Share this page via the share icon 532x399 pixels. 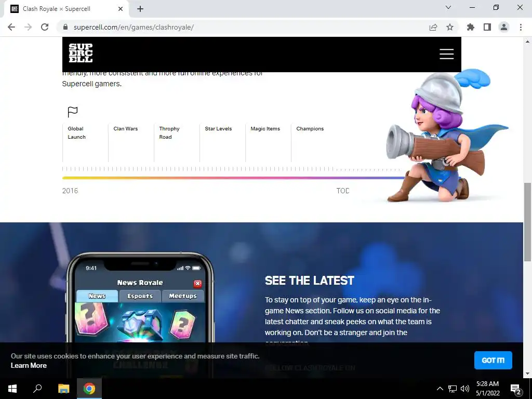(433, 27)
